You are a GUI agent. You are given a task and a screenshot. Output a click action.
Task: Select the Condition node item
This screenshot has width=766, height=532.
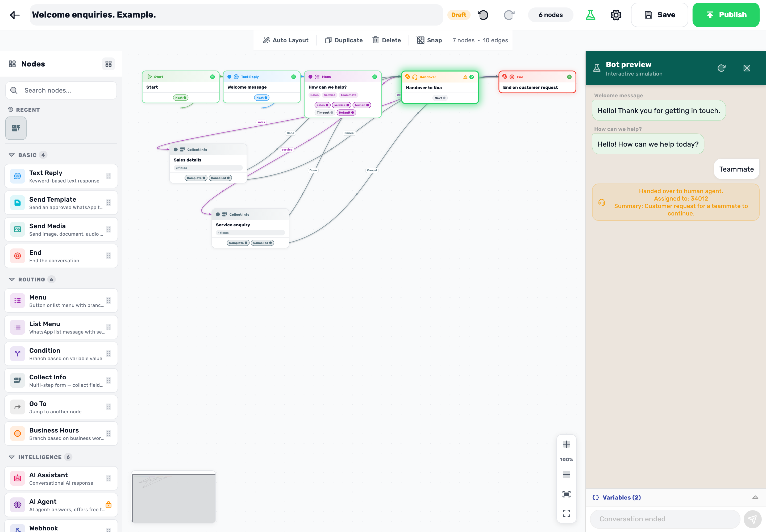(61, 354)
